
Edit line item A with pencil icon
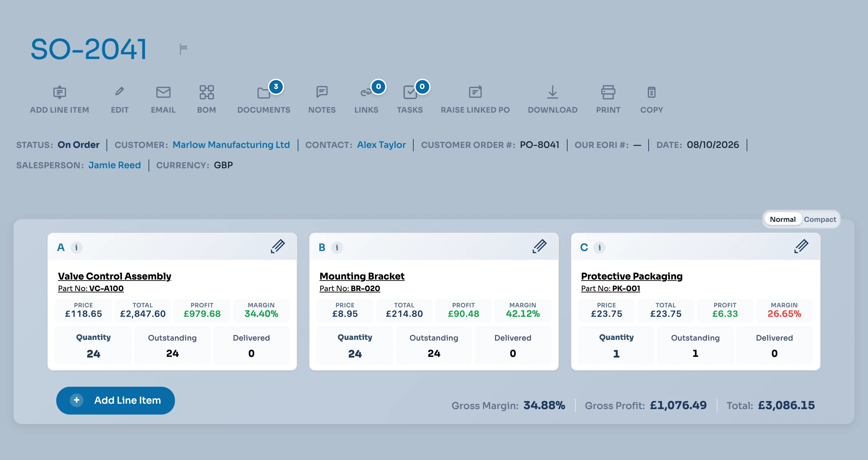pos(278,246)
